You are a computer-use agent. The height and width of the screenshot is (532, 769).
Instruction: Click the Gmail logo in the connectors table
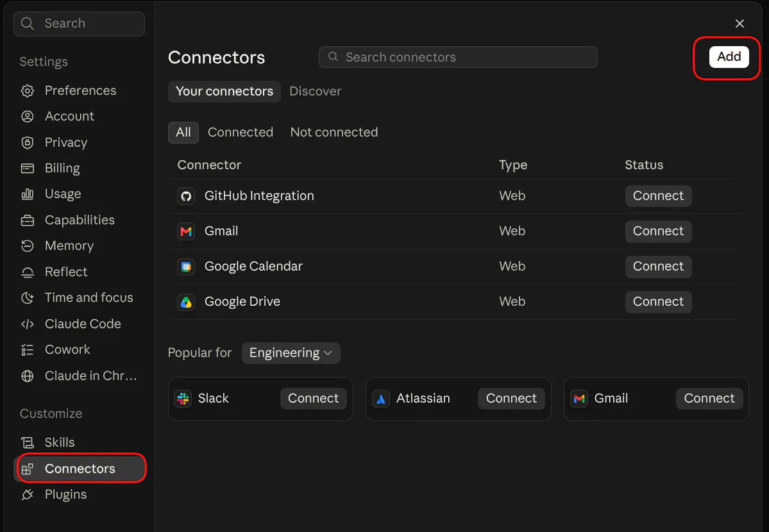(x=186, y=231)
